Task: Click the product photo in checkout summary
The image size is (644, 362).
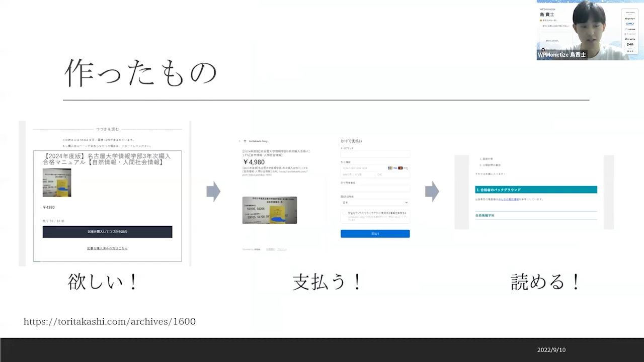Action: (269, 210)
